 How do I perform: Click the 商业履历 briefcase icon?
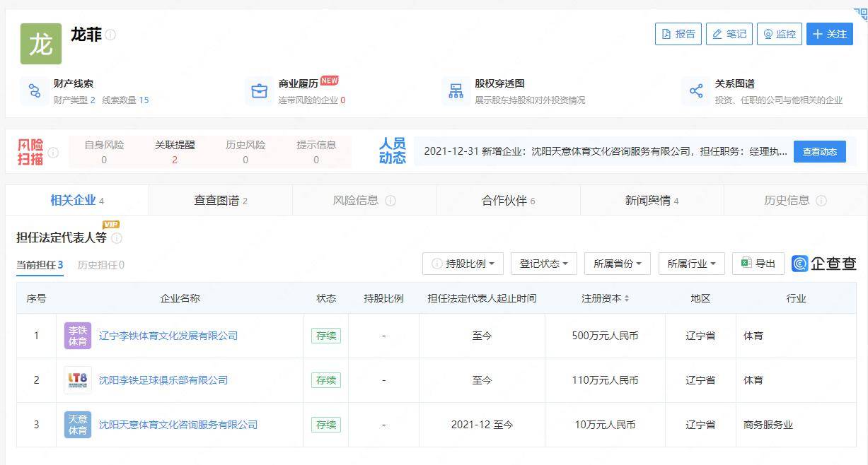pyautogui.click(x=260, y=91)
